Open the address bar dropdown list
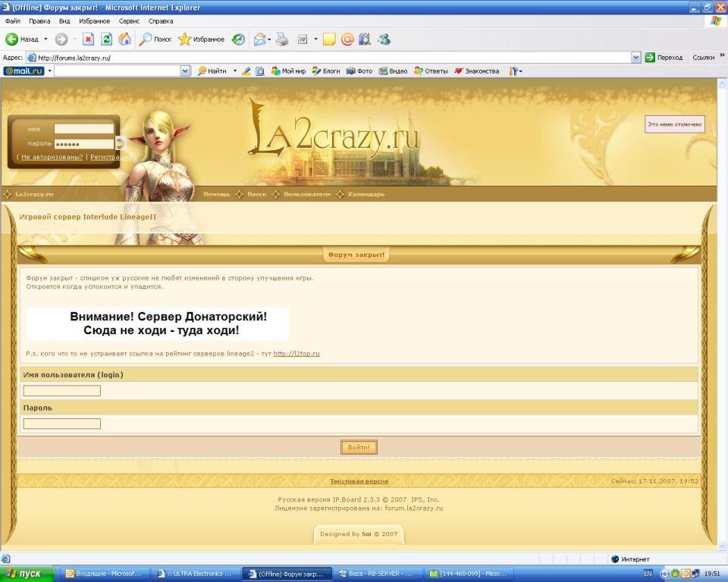Screen dimensions: 728x582 [x=636, y=58]
